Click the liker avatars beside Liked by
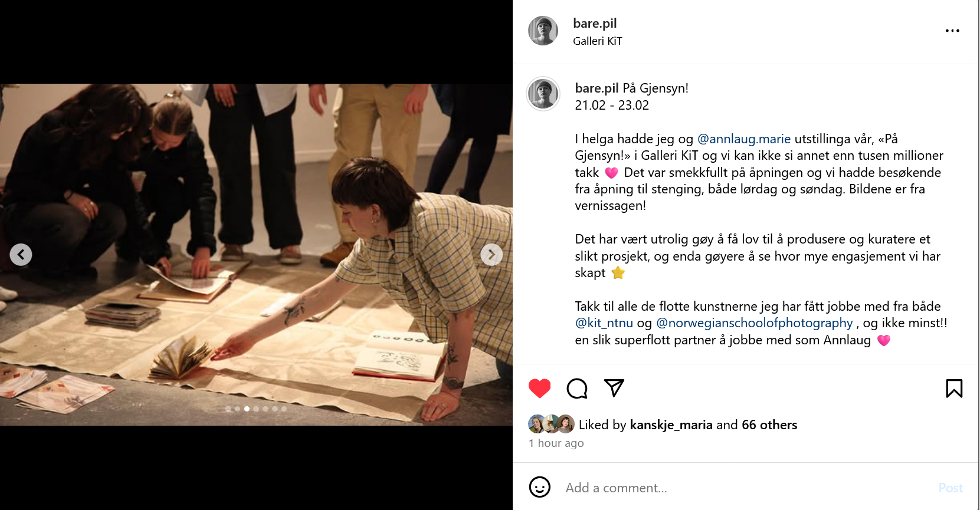The height and width of the screenshot is (510, 980). (551, 424)
